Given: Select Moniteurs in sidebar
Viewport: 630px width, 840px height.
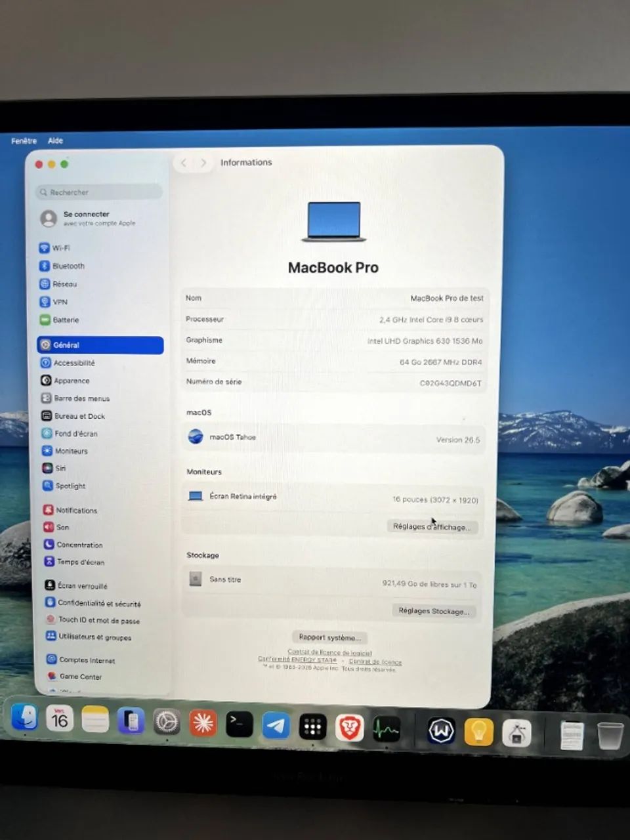Looking at the screenshot, I should point(64,451).
